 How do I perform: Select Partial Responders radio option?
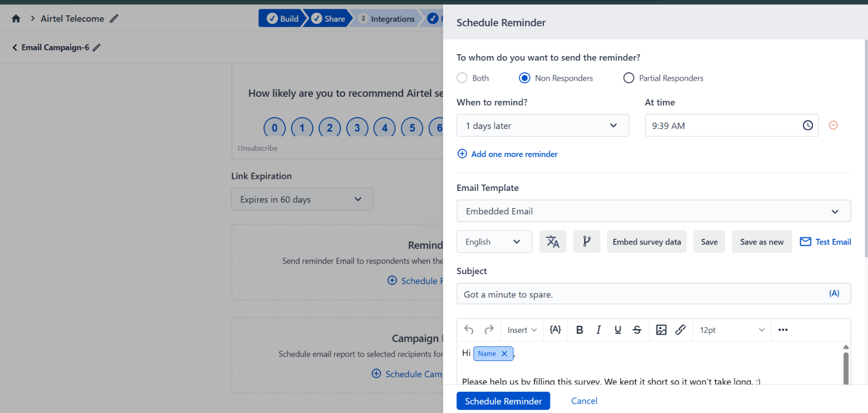(628, 78)
